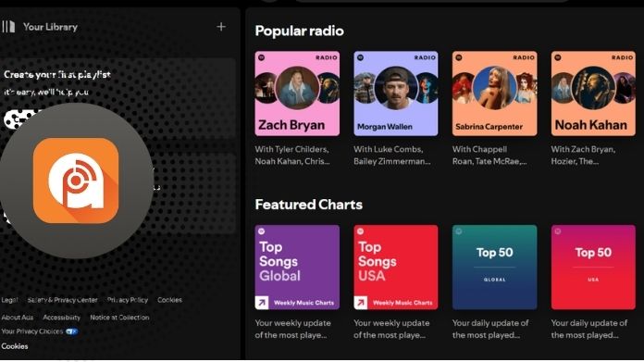Open the Your Privacy Choices link
Screen dimensions: 644x362
(32, 331)
